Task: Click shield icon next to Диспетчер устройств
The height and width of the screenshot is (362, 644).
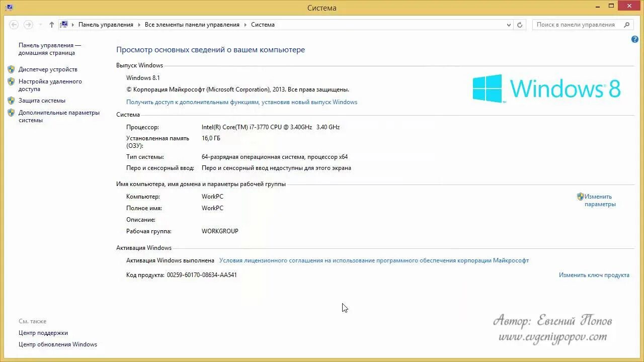Action: coord(11,69)
